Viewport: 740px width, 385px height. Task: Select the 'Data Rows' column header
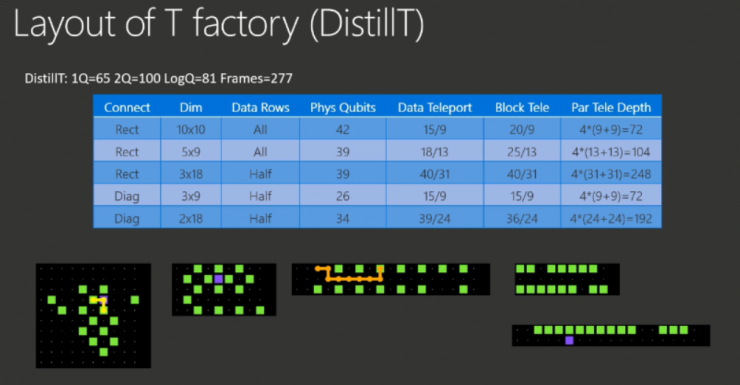(x=261, y=108)
